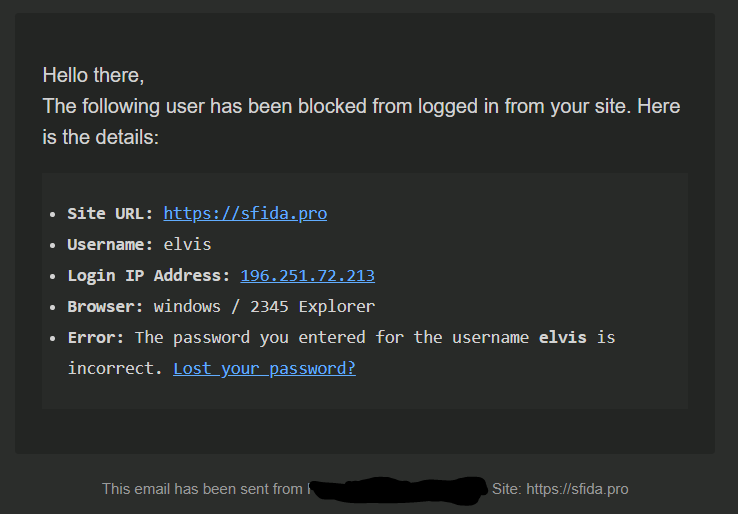
Task: Click the This email has been sent text
Action: [x=202, y=489]
